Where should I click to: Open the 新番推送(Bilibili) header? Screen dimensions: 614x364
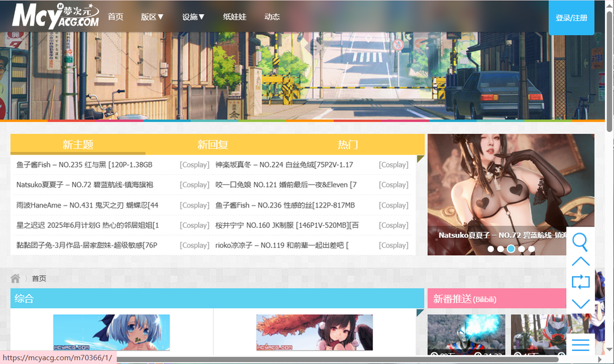[464, 299]
